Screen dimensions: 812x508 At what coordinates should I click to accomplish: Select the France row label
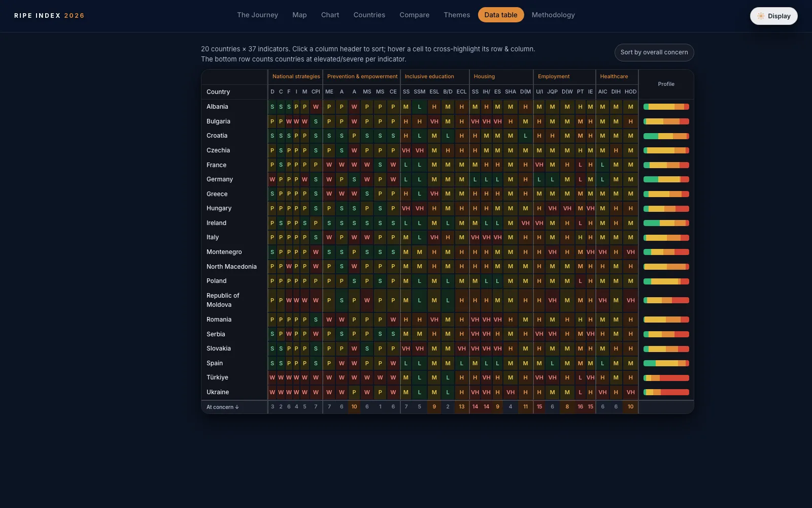pos(216,165)
